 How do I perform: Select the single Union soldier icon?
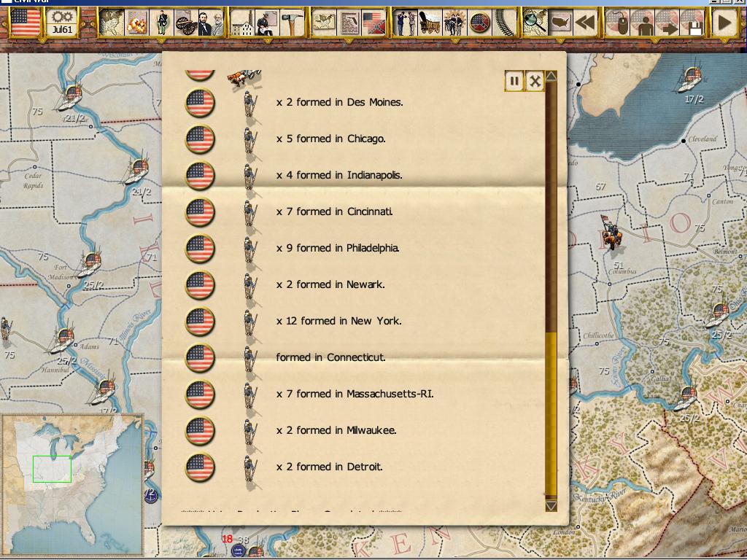[161, 23]
